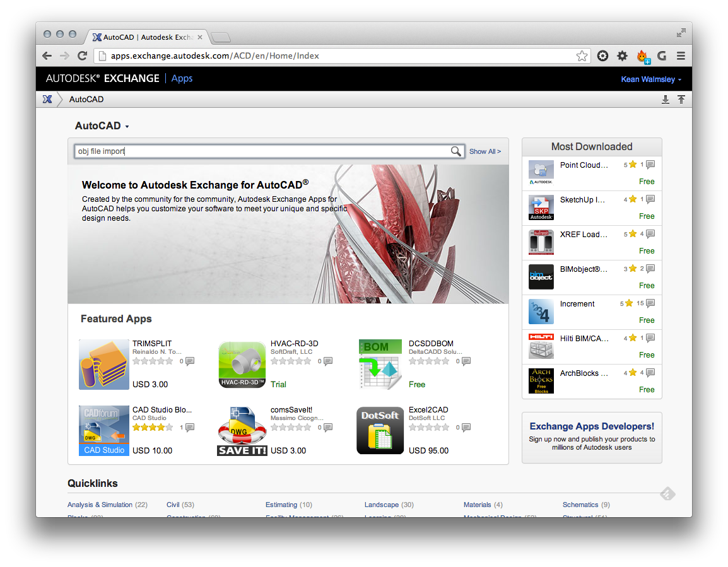Click the star rating of CAD Studio Blo...

(152, 427)
